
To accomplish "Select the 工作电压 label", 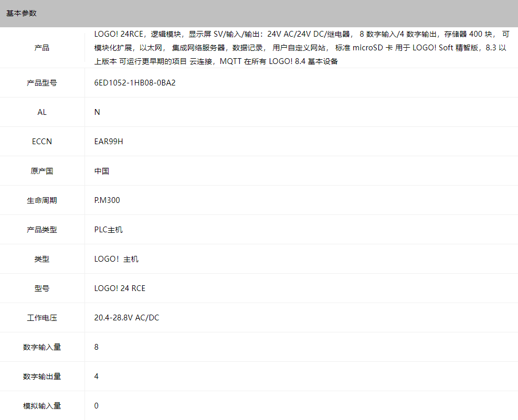I will pos(42,318).
